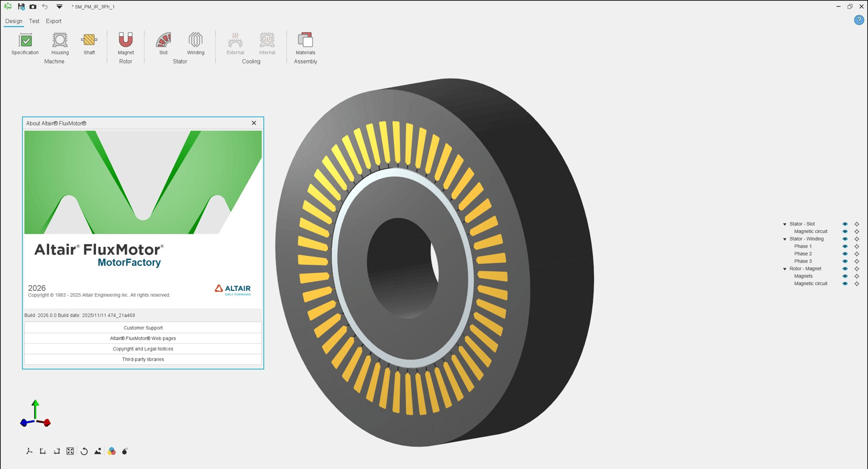Open the rotor Magnet tool

coord(126,44)
